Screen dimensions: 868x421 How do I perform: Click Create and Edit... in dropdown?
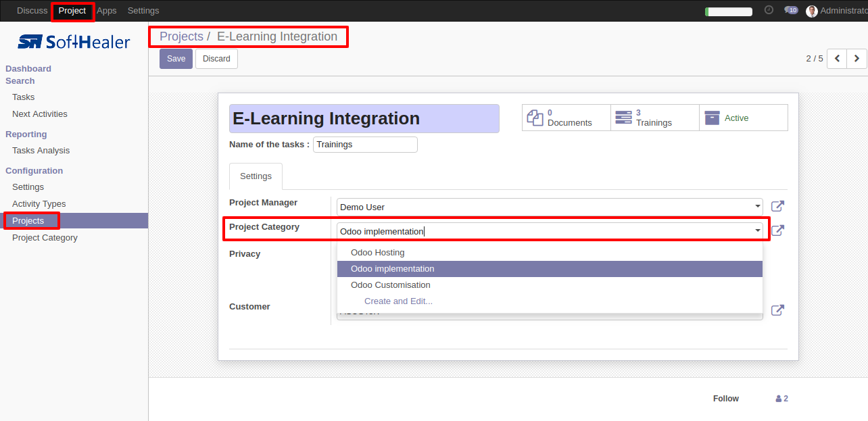click(550, 301)
